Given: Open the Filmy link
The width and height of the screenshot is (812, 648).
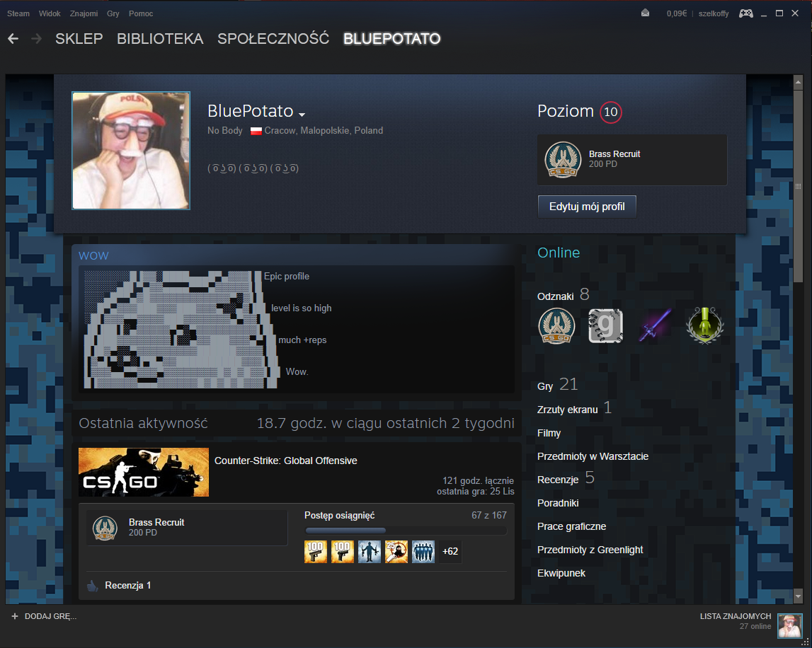Looking at the screenshot, I should [x=549, y=433].
